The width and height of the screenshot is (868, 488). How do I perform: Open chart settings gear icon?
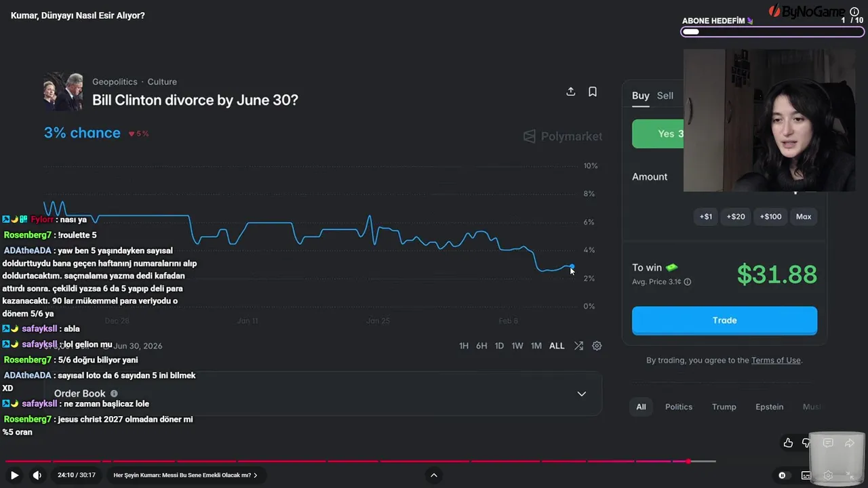point(597,346)
